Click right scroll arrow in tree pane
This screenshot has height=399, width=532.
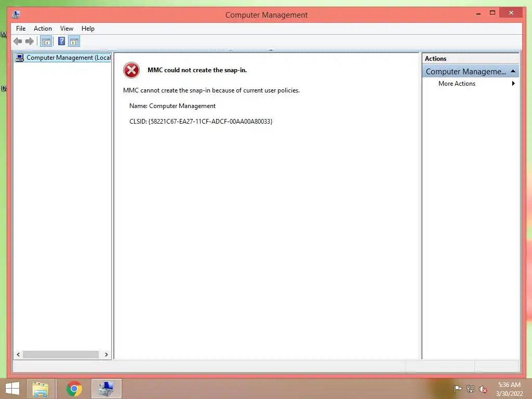[x=106, y=354]
